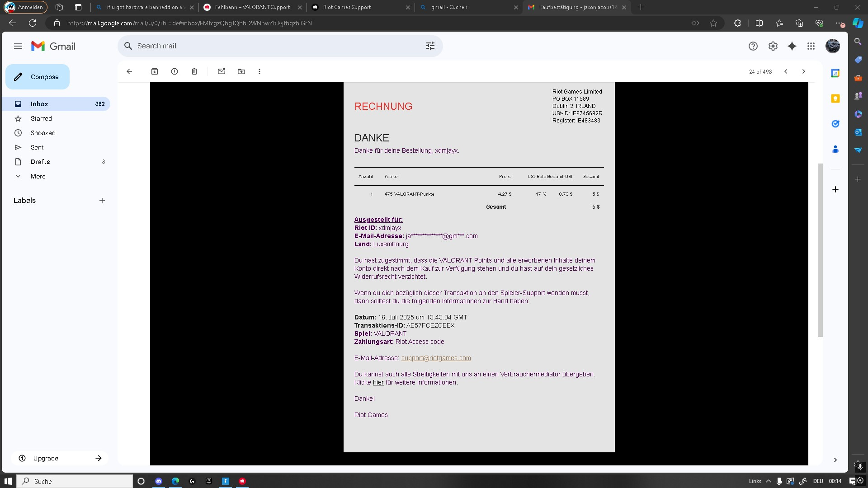Go to older email chevron
Viewport: 868px width, 488px height.
tap(803, 71)
